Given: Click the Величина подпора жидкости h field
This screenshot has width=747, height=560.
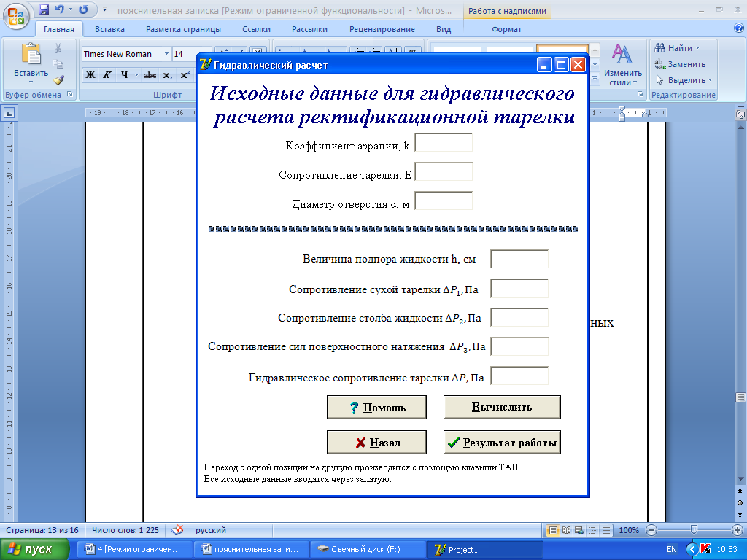Looking at the screenshot, I should [x=519, y=259].
